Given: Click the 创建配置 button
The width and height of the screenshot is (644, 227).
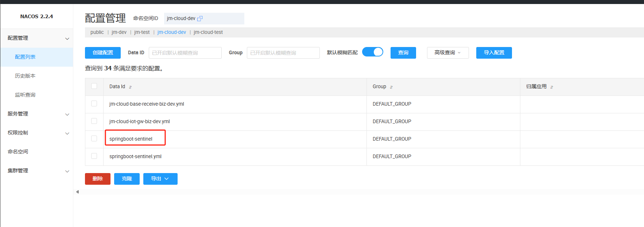Looking at the screenshot, I should [102, 53].
